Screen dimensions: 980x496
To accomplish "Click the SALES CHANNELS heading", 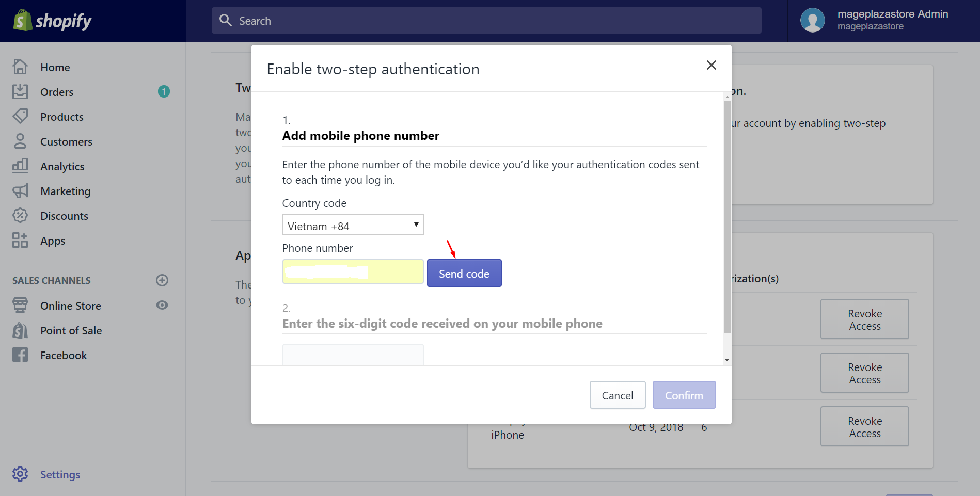I will pyautogui.click(x=52, y=280).
